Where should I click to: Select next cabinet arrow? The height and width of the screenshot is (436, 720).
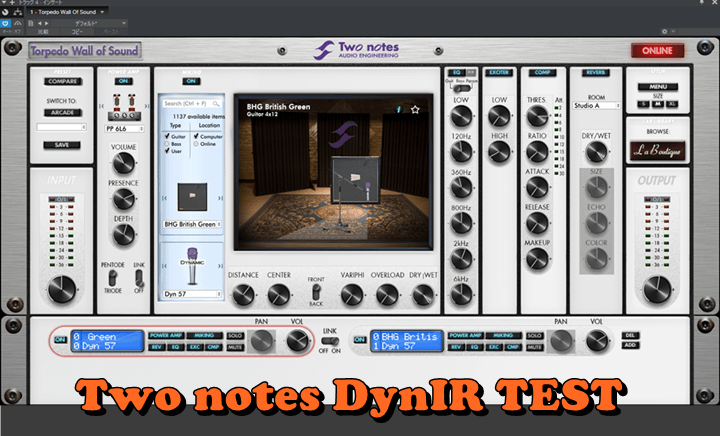click(220, 198)
